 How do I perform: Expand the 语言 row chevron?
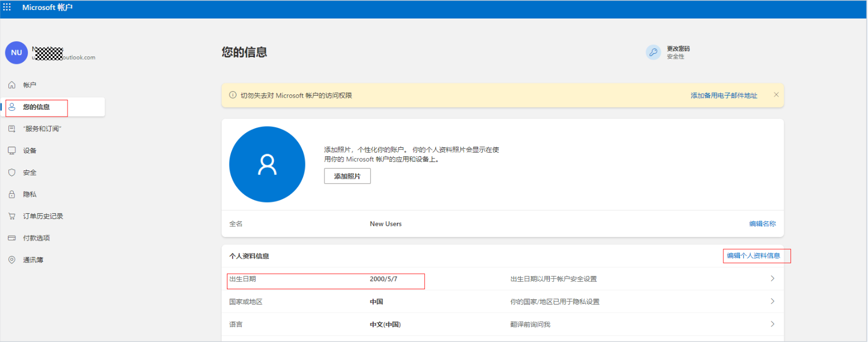[772, 324]
